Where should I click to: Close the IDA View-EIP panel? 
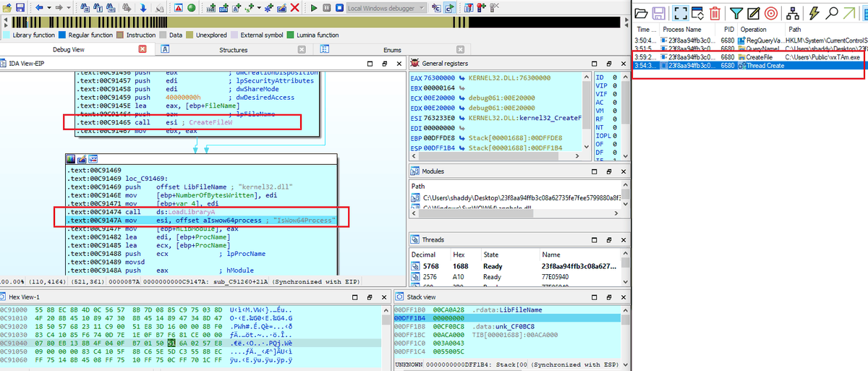tap(398, 64)
